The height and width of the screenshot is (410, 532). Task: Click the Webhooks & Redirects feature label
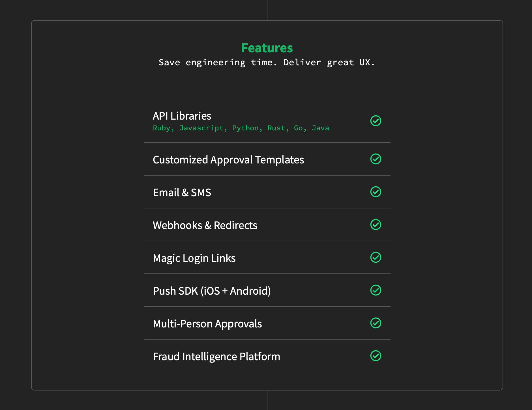point(205,225)
